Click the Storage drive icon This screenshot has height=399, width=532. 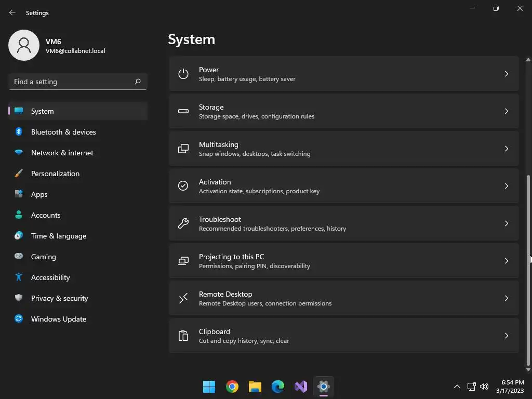[x=183, y=111]
